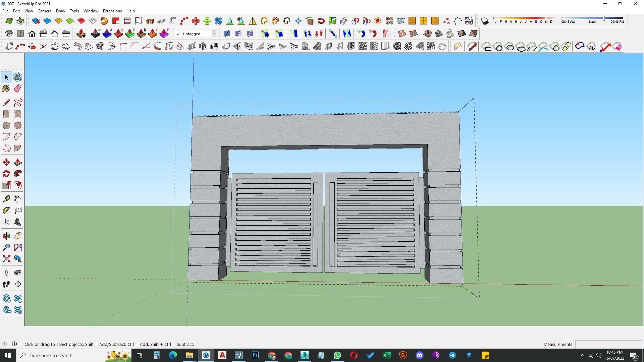Viewport: 644px width, 362px height.
Task: Open the Extensions menu
Action: click(x=112, y=11)
